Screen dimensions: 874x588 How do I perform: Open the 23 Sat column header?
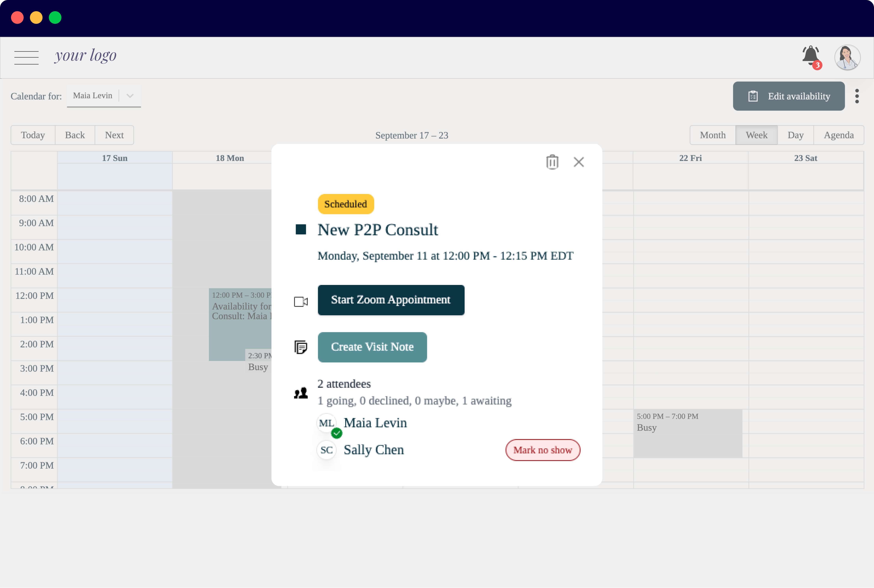pyautogui.click(x=806, y=158)
